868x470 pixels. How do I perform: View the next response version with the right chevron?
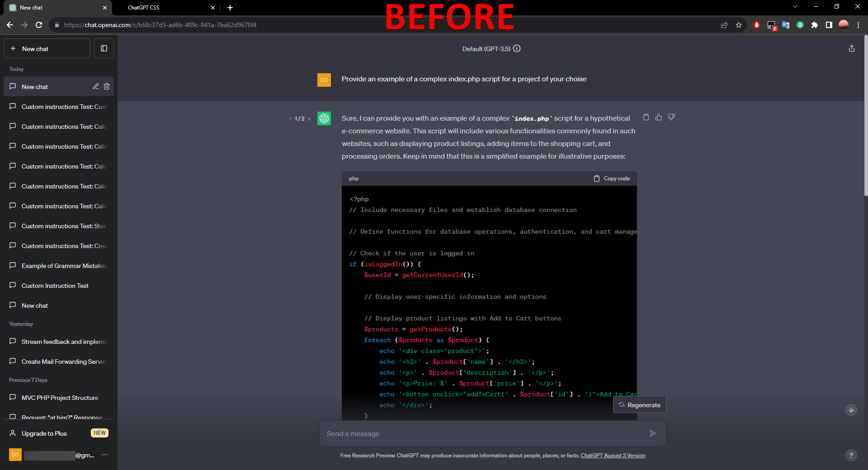click(309, 118)
